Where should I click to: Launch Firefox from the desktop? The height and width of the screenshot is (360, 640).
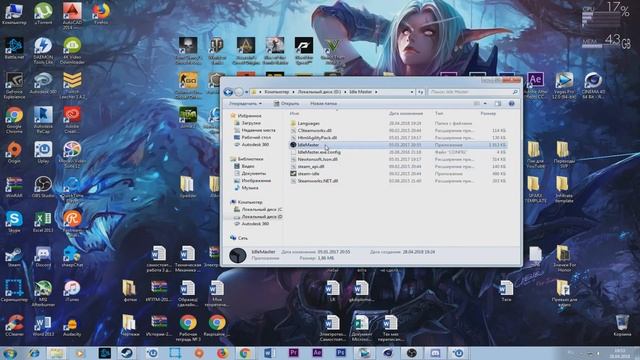101,13
